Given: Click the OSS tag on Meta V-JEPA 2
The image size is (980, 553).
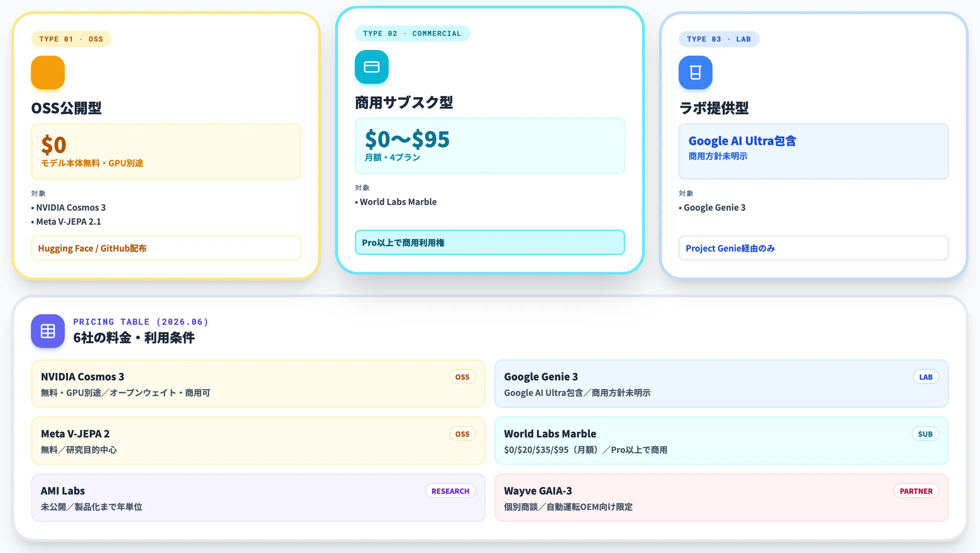Looking at the screenshot, I should click(462, 434).
